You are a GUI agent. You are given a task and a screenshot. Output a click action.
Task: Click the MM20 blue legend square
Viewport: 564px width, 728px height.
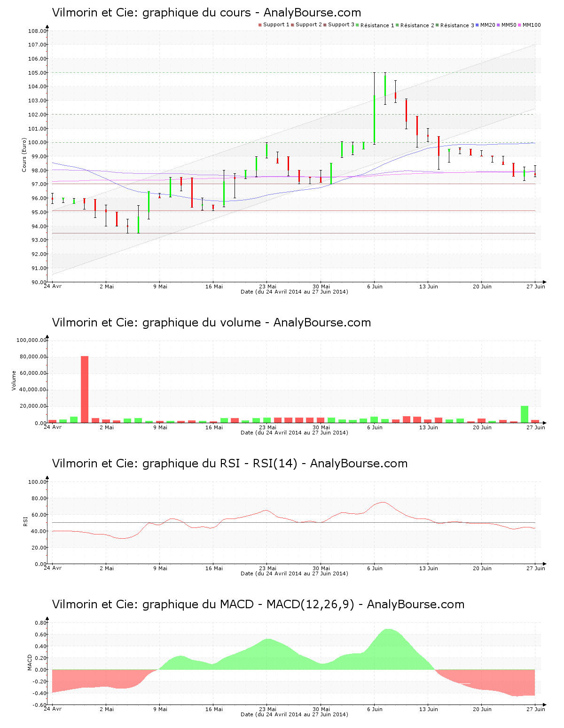click(x=478, y=25)
